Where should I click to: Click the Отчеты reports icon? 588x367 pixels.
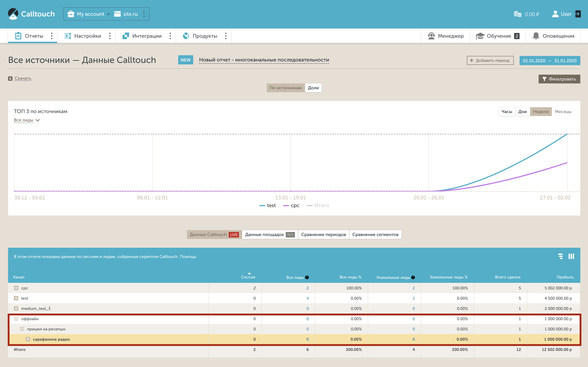[x=18, y=36]
